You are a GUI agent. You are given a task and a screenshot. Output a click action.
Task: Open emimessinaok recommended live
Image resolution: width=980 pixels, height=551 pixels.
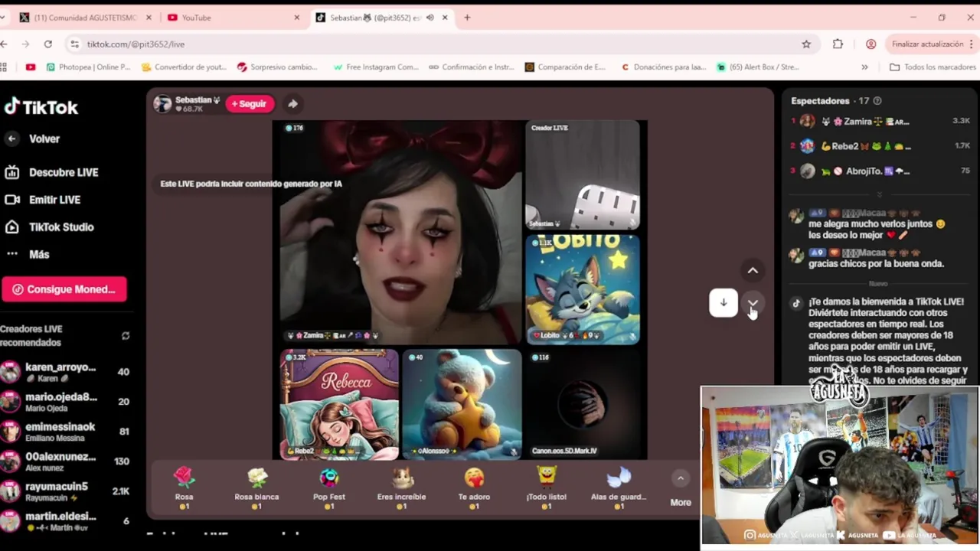click(64, 432)
